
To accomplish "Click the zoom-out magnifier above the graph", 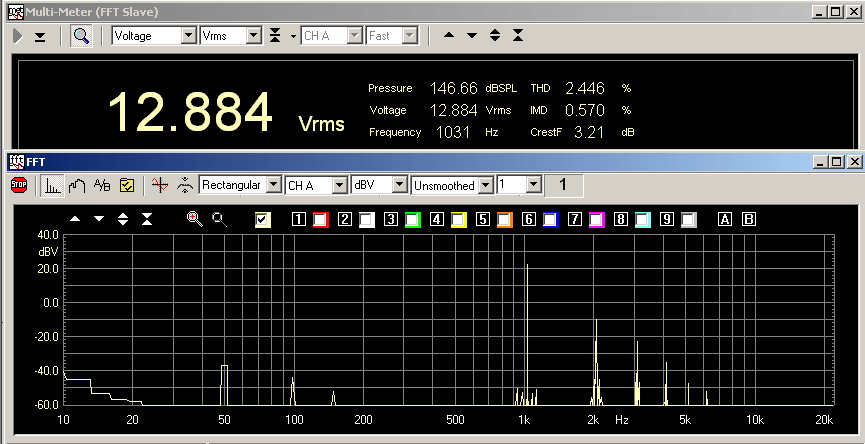I will [x=219, y=219].
